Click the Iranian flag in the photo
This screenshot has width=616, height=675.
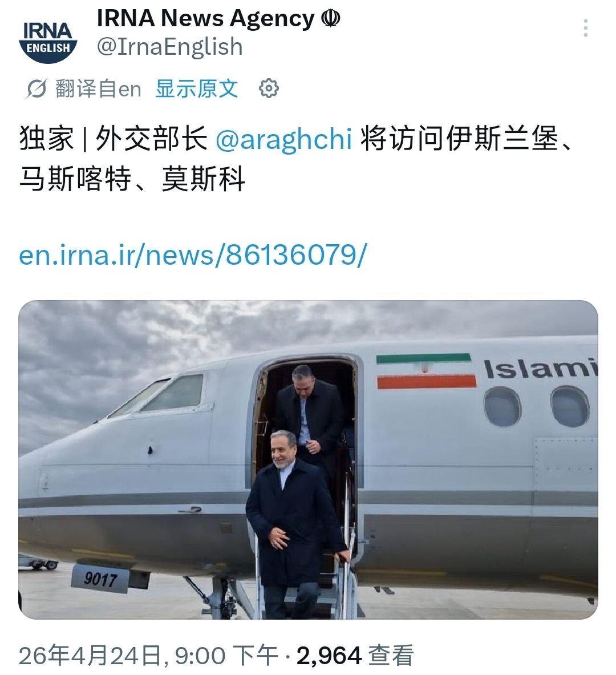pyautogui.click(x=426, y=371)
